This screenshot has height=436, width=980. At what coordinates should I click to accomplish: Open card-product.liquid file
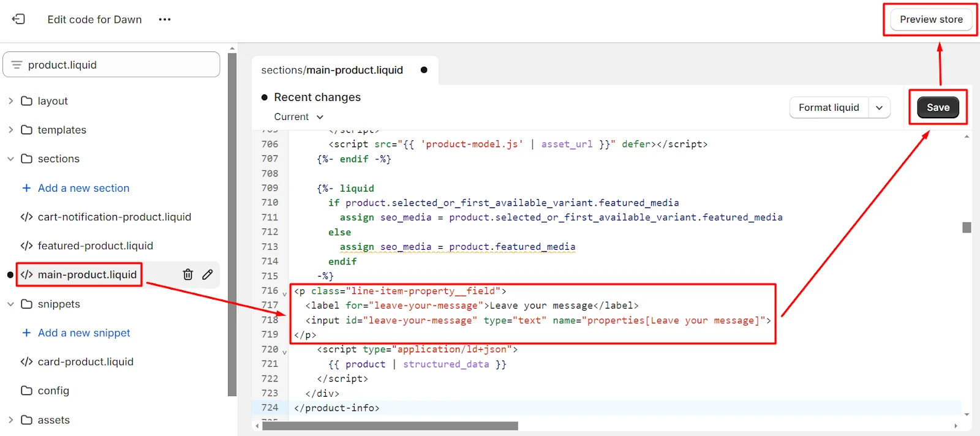(86, 361)
